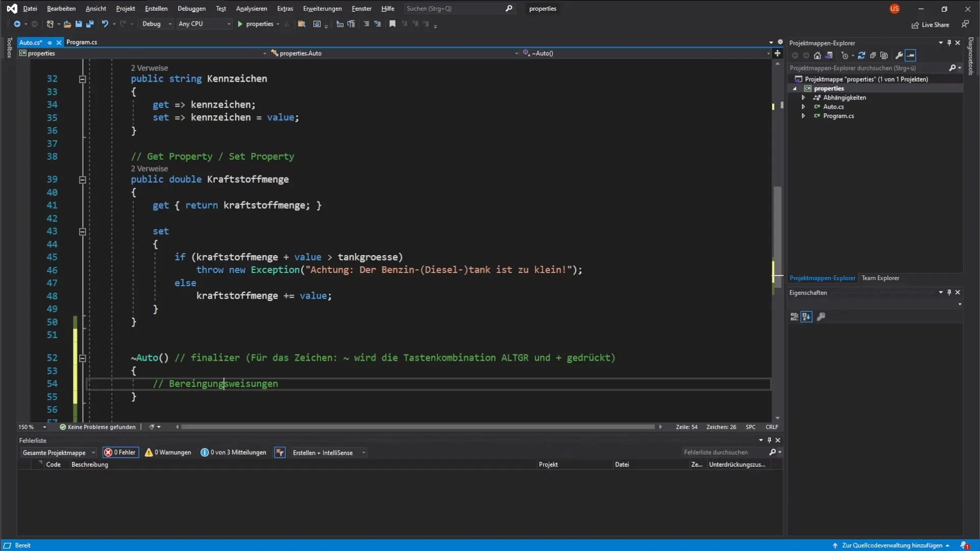
Task: Click the notifications icon in status bar
Action: pos(964,545)
